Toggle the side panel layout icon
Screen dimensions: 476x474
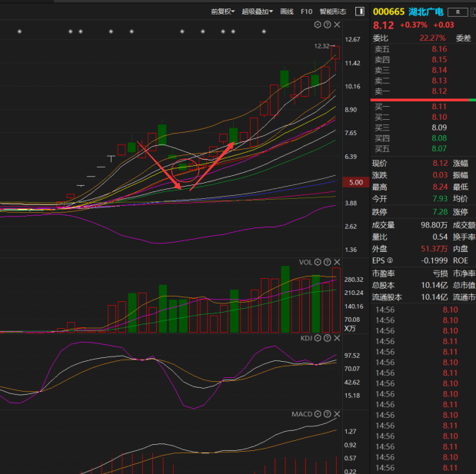[360, 12]
